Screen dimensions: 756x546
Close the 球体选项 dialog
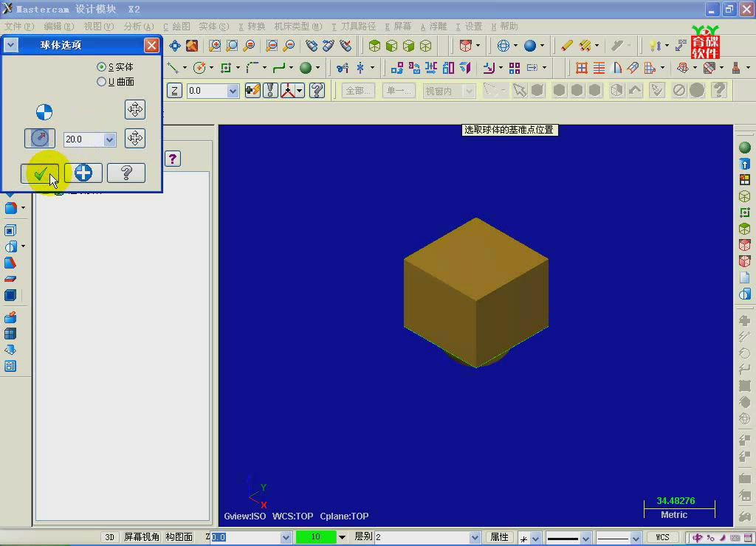151,45
